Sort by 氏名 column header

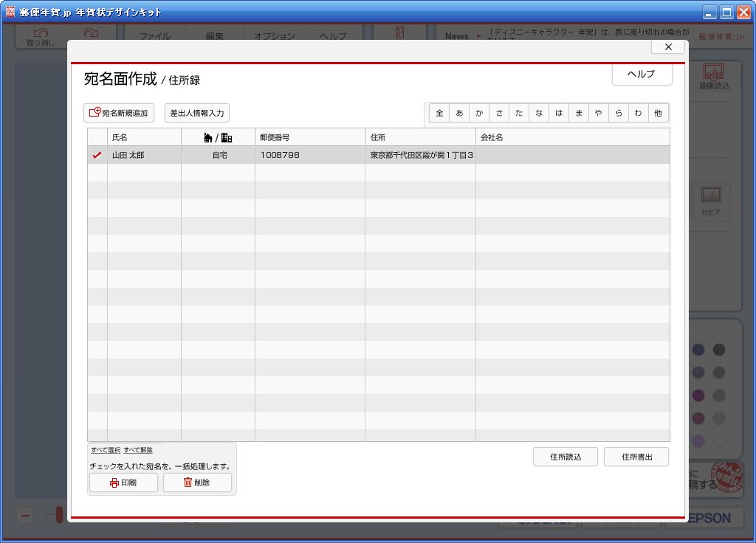144,137
